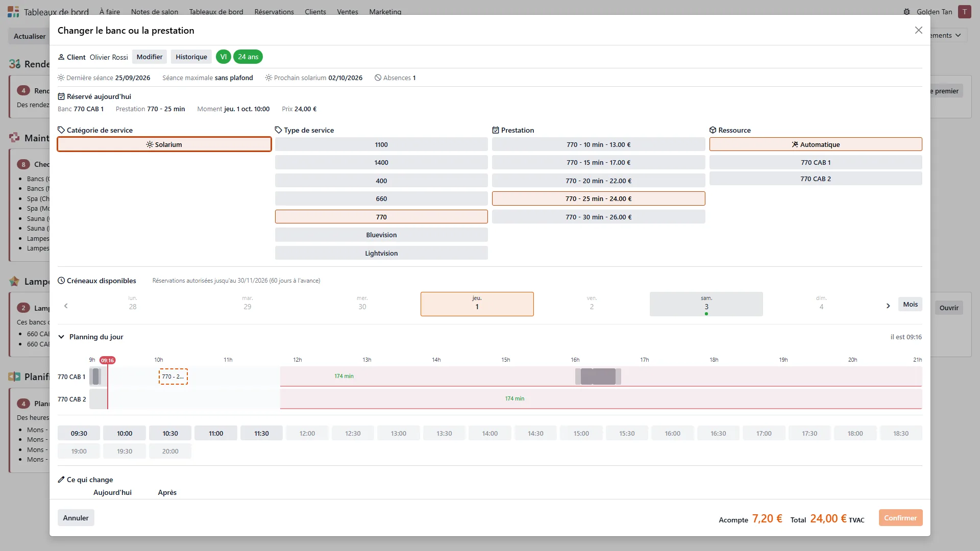Open client Historique
The image size is (980, 551).
[x=191, y=57]
